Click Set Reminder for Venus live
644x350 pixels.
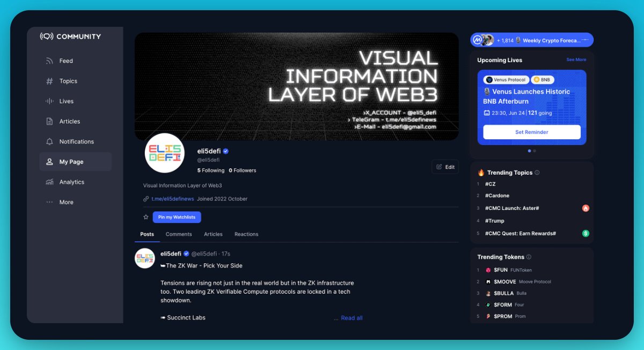tap(532, 132)
